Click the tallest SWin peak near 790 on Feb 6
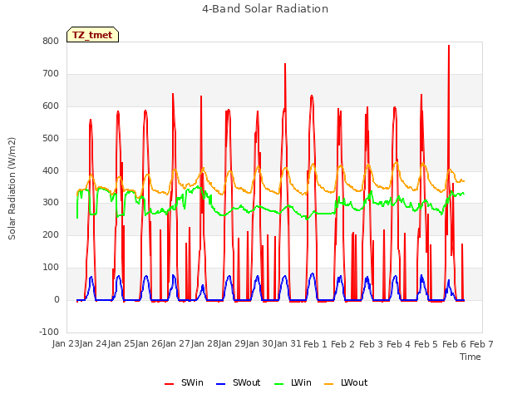 coord(449,46)
